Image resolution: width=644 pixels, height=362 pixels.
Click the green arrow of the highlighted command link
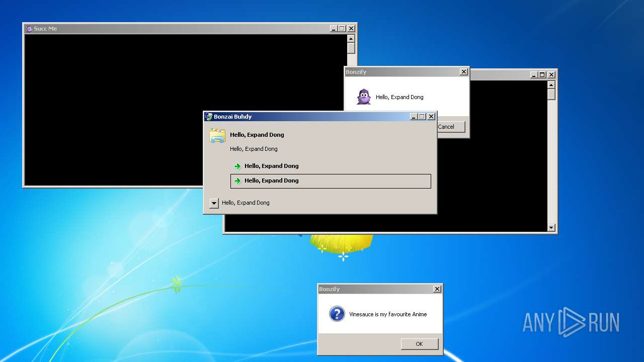237,181
